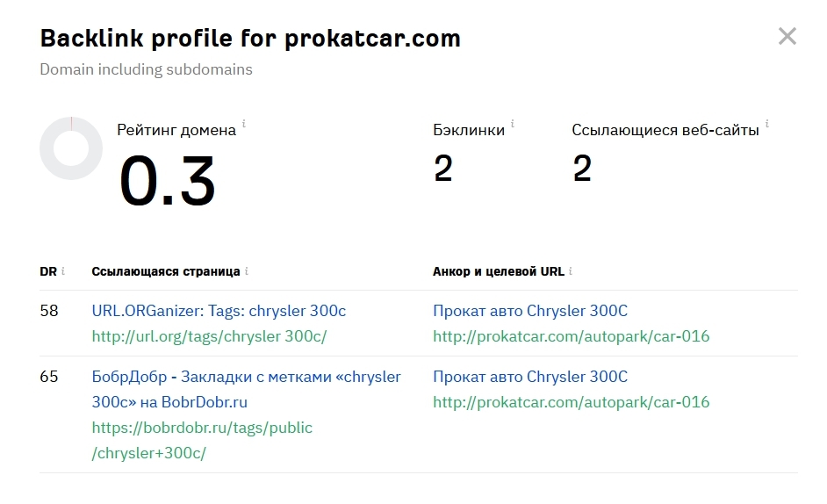Click the DR column header
827x504 pixels.
48,271
